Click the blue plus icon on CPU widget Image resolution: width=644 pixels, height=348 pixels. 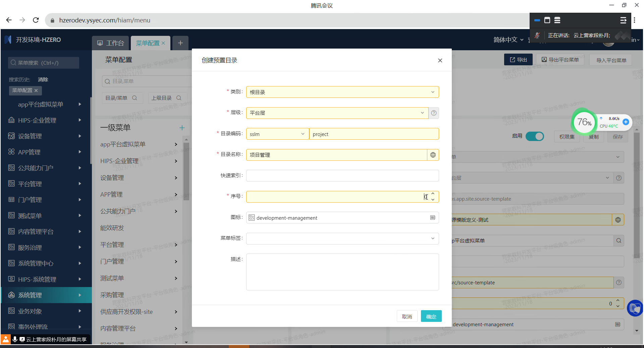pyautogui.click(x=626, y=122)
